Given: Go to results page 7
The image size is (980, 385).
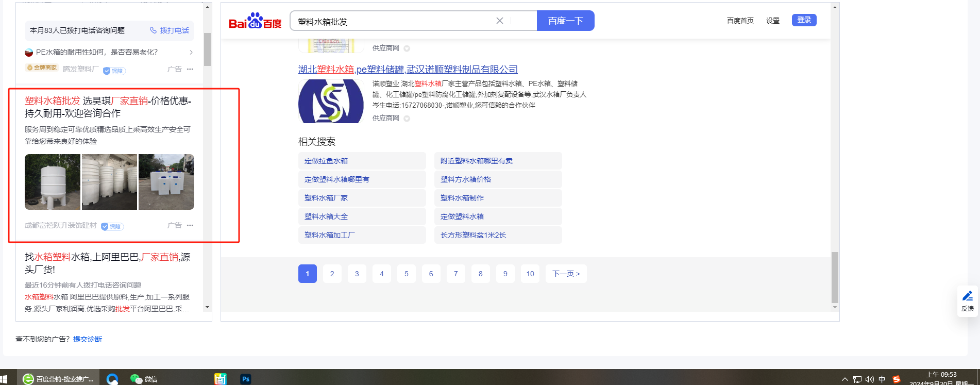Looking at the screenshot, I should tap(456, 274).
